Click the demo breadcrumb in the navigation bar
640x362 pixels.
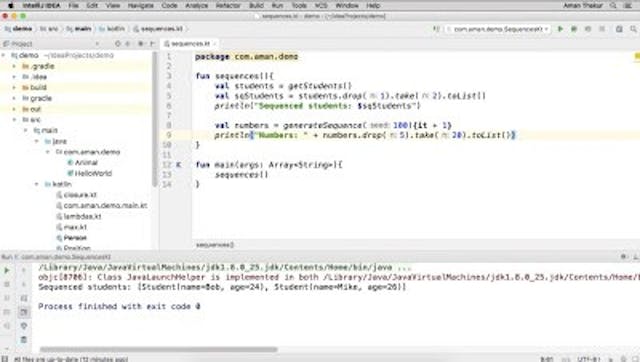[18, 29]
